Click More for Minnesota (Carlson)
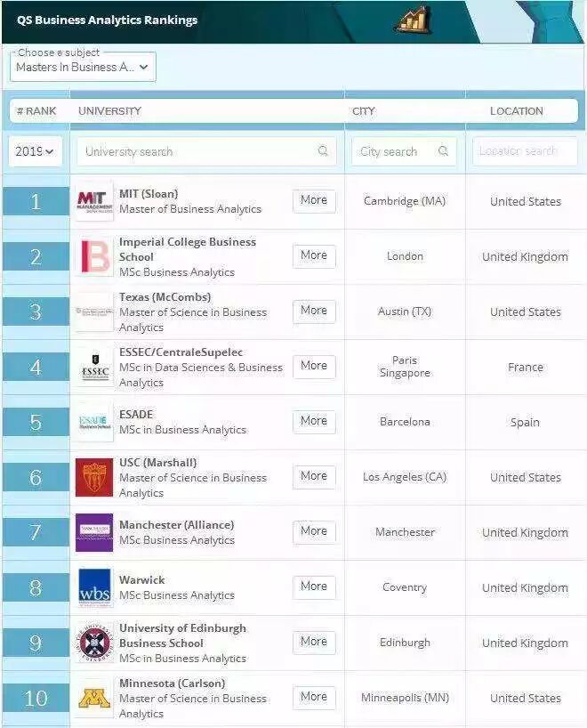 point(314,698)
